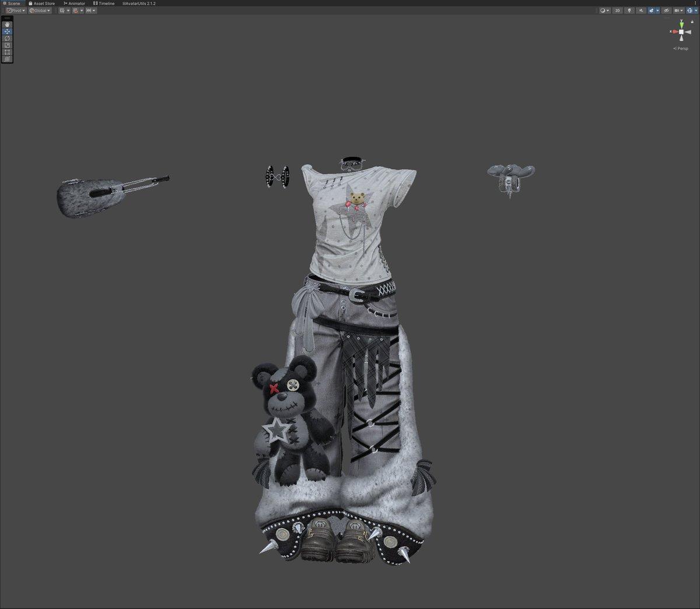Switch to the Timeline tab
The height and width of the screenshot is (609, 700).
click(104, 3)
